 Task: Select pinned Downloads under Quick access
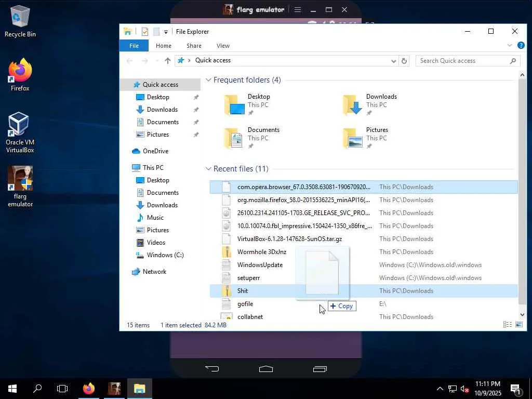pos(162,110)
